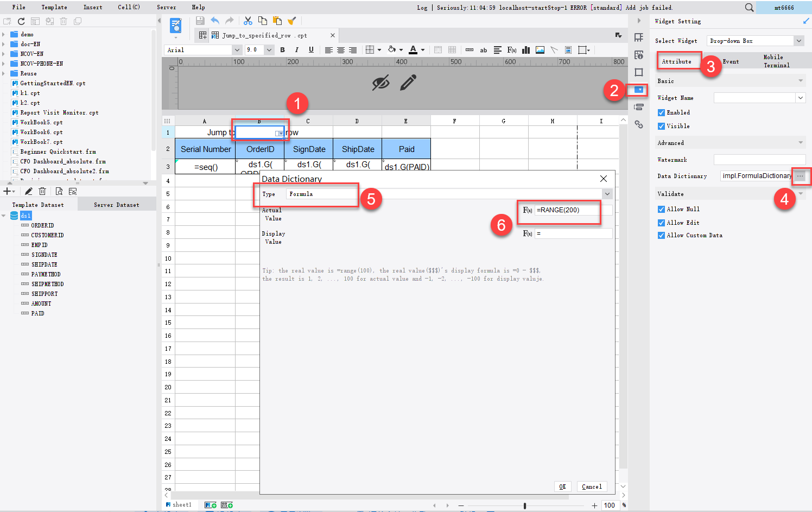Uncheck Allow Custom Data

click(x=661, y=235)
